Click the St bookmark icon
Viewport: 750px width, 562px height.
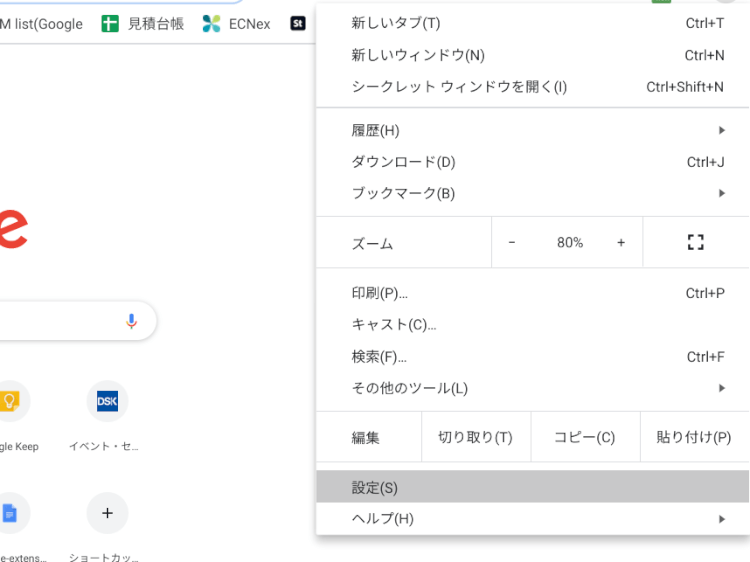coord(297,23)
